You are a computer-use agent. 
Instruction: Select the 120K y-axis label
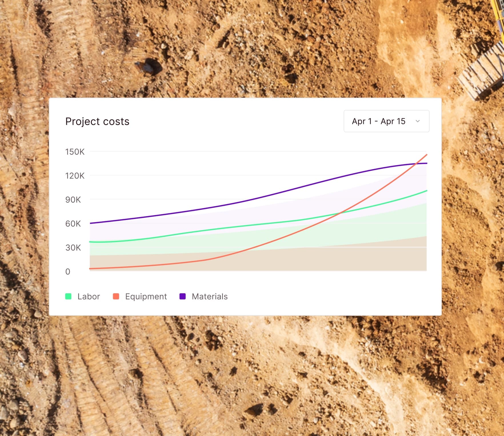[75, 176]
